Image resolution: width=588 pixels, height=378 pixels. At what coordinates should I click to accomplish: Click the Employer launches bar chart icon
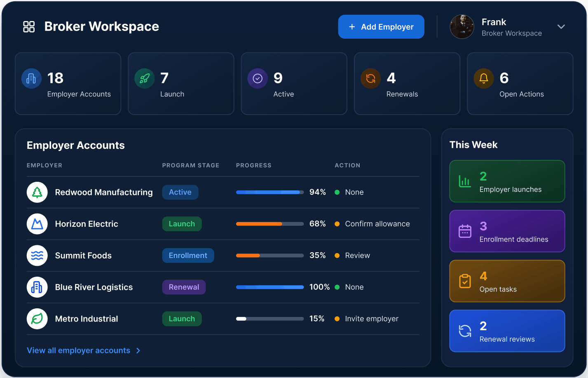(x=465, y=181)
